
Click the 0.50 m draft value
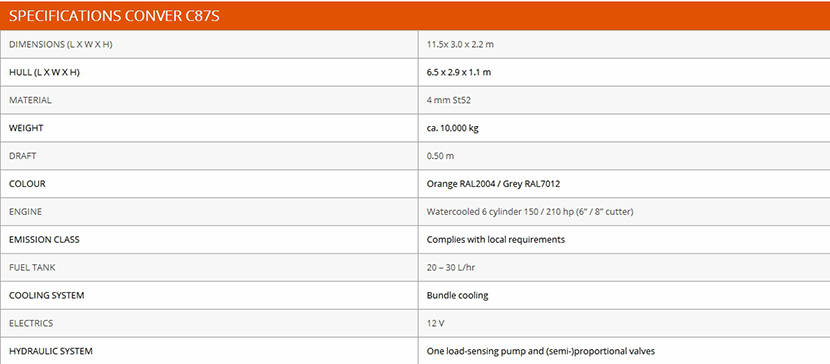coord(440,156)
